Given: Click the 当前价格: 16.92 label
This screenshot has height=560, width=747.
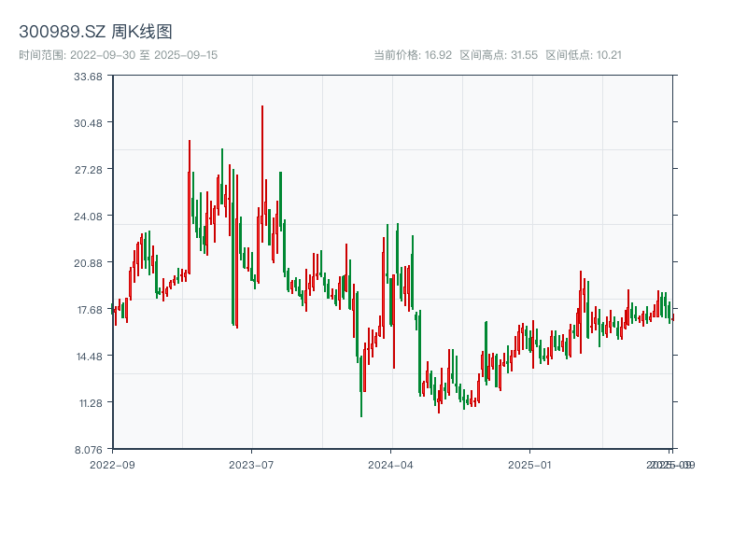Looking at the screenshot, I should [413, 55].
